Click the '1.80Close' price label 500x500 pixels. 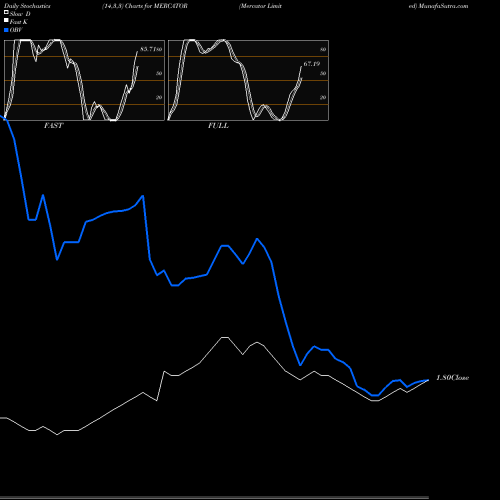[x=453, y=378]
